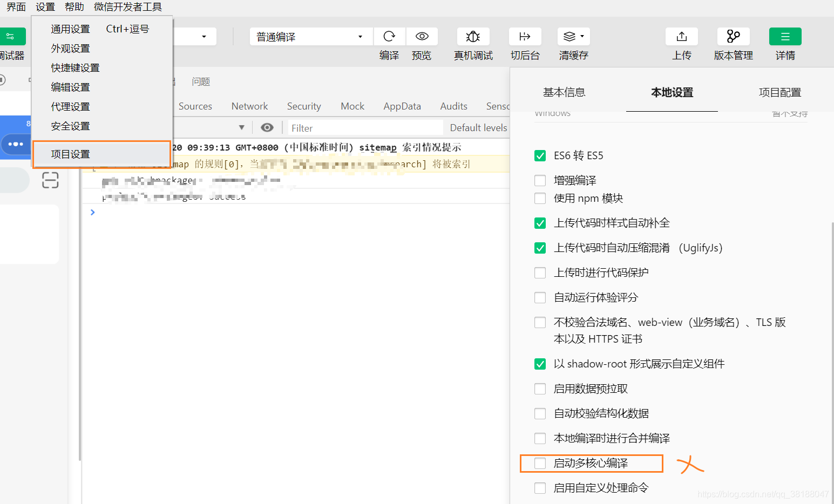834x504 pixels.
Task: Open the 界面 menu
Action: (16, 7)
